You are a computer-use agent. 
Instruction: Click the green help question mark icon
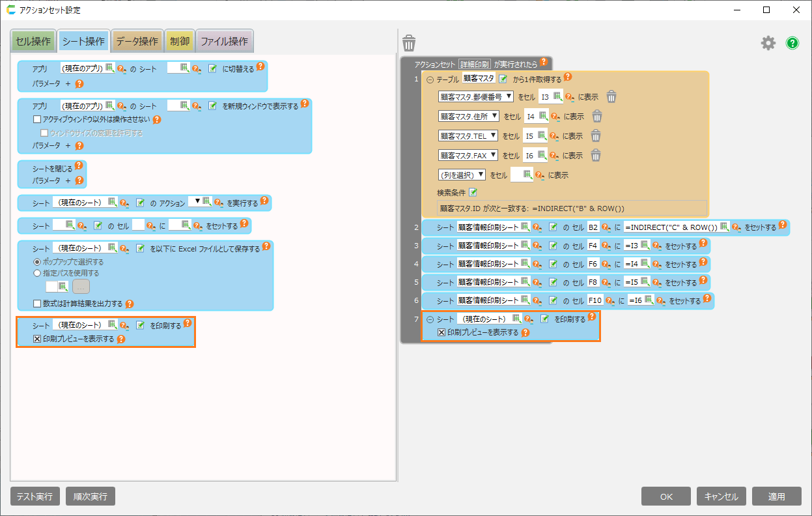coord(792,43)
